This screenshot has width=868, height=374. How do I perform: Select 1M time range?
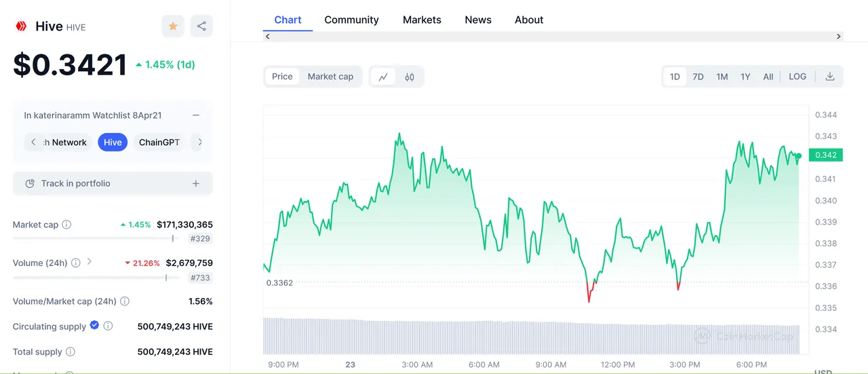(x=722, y=77)
